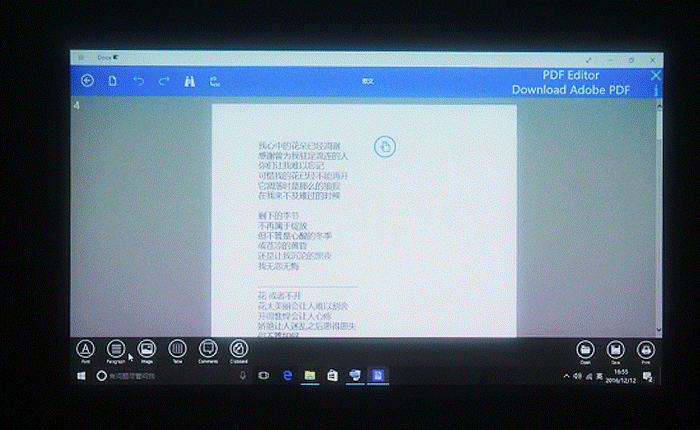The height and width of the screenshot is (430, 700).
Task: Click the PDF Editor ad link
Action: [x=571, y=82]
